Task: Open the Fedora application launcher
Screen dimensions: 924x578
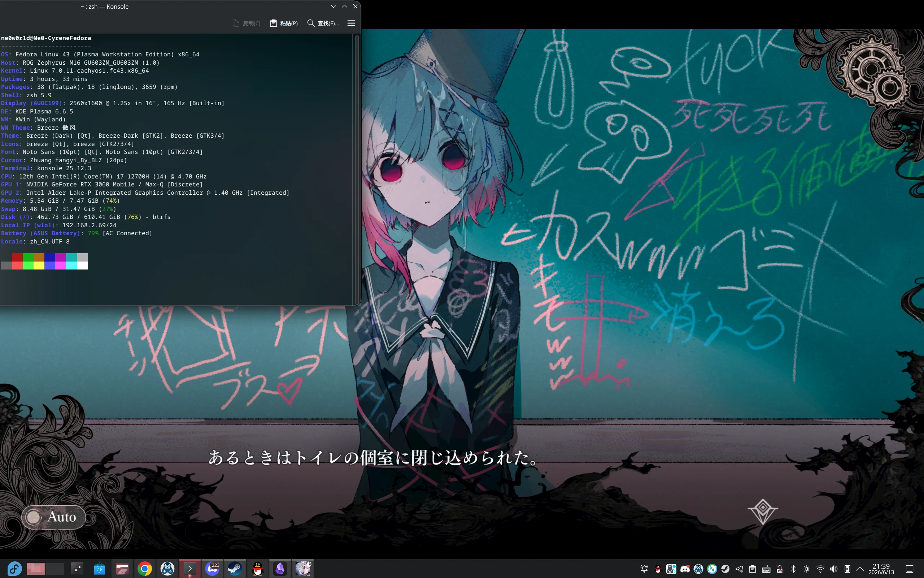Action: click(x=14, y=569)
